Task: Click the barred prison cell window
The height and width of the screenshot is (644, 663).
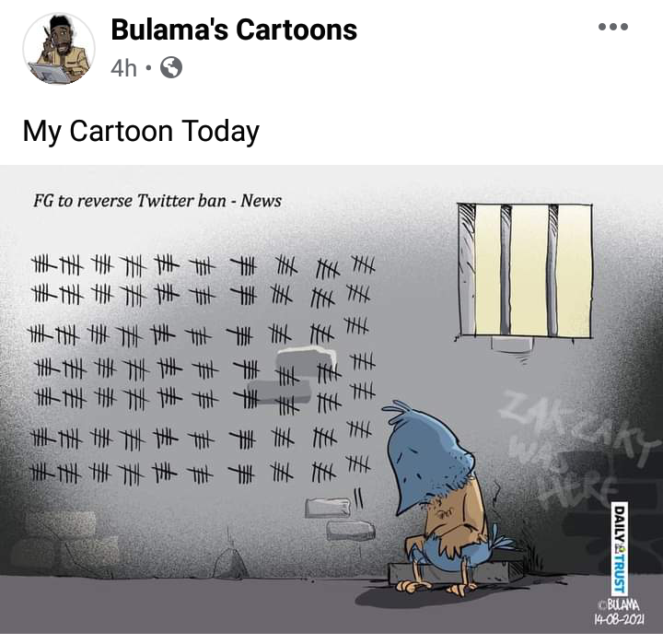Action: (524, 271)
